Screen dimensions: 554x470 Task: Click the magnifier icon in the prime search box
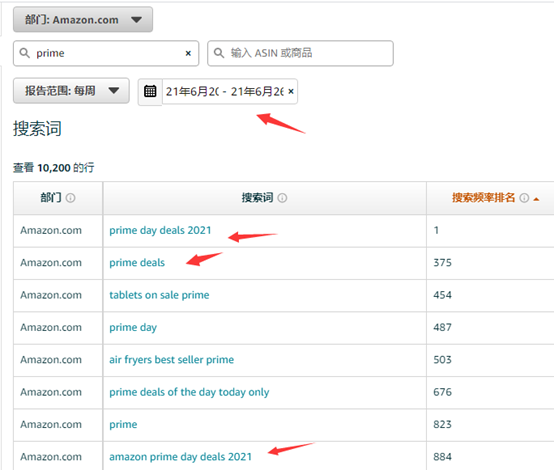tap(24, 53)
